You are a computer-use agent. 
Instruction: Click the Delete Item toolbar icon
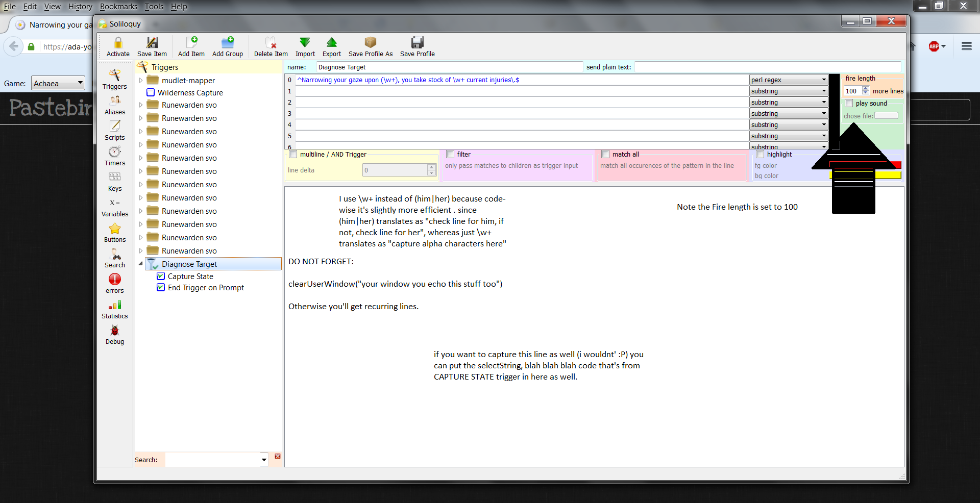[x=271, y=42]
